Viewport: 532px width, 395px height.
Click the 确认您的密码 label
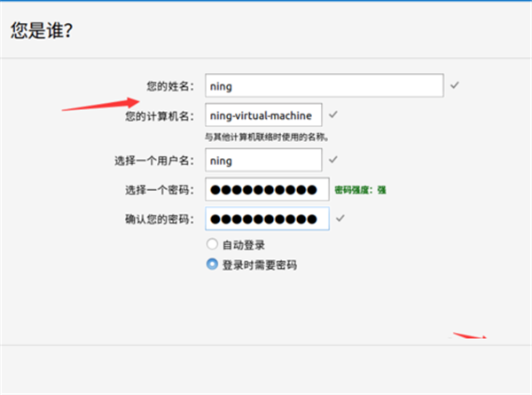click(x=160, y=219)
